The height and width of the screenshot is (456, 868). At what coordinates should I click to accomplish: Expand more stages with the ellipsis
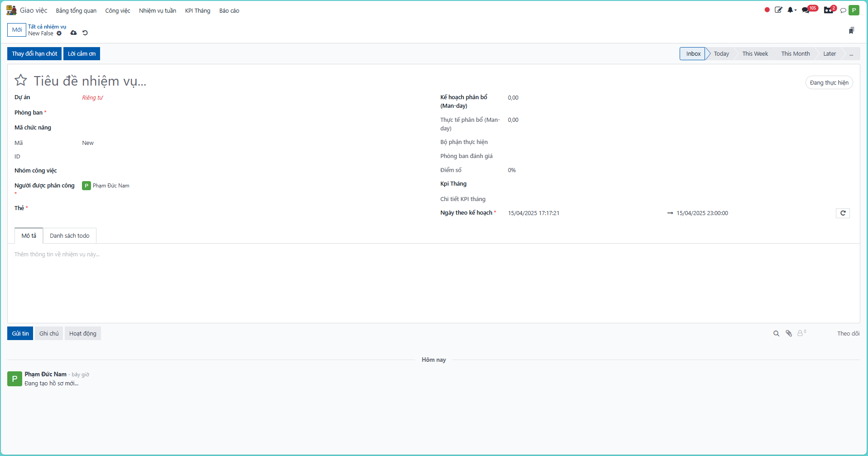tap(851, 53)
